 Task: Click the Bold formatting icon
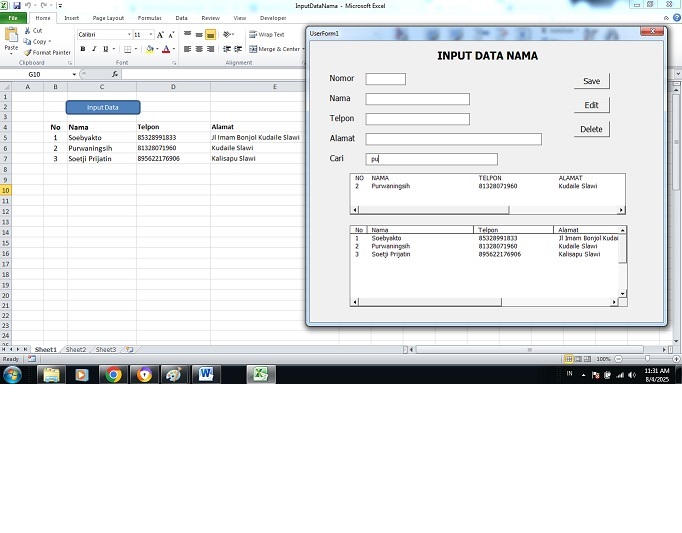click(82, 48)
